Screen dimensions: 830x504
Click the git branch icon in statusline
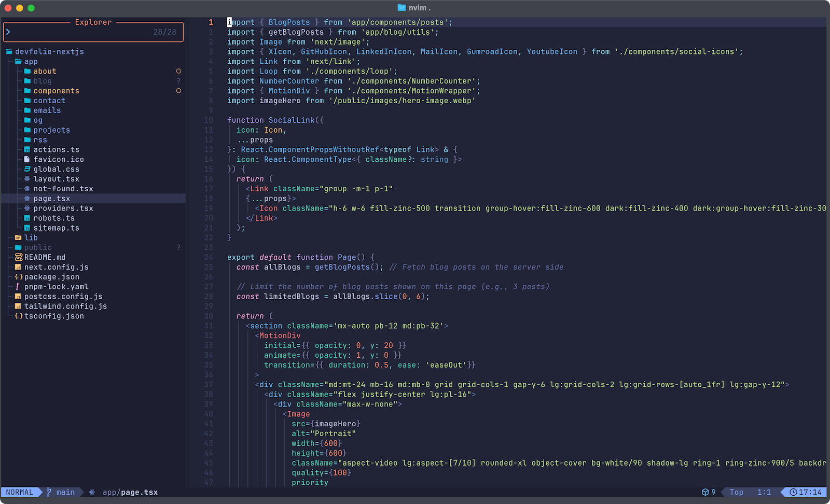pos(49,492)
